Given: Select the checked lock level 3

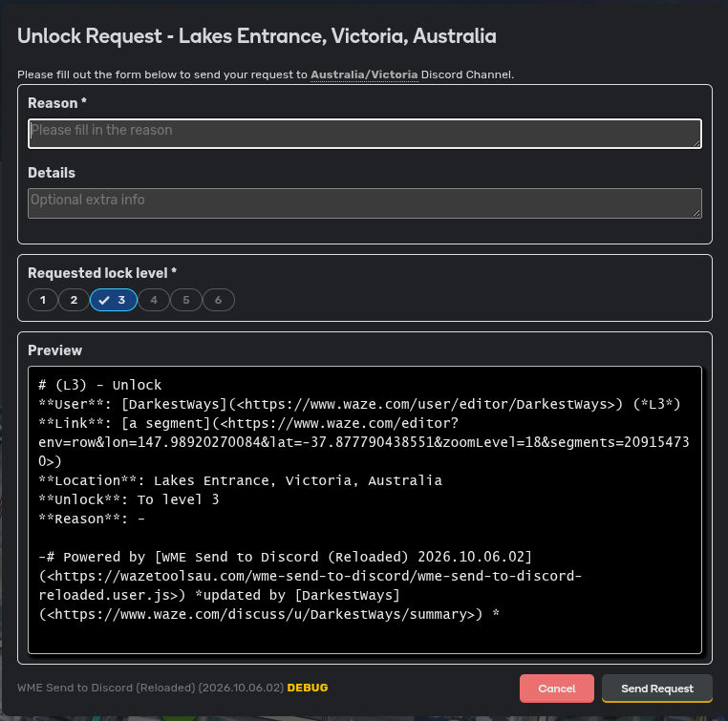Looking at the screenshot, I should (114, 300).
